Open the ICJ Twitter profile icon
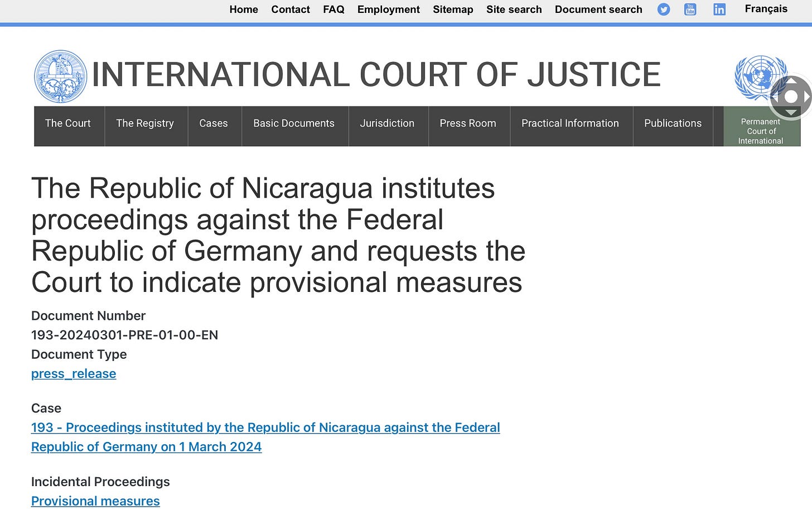Image resolution: width=812 pixels, height=524 pixels. (663, 9)
